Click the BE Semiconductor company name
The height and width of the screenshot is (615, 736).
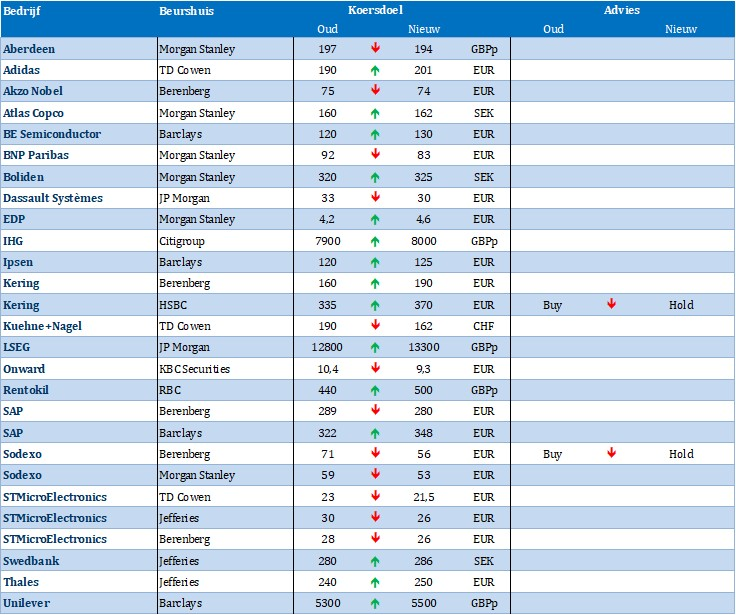pyautogui.click(x=51, y=134)
